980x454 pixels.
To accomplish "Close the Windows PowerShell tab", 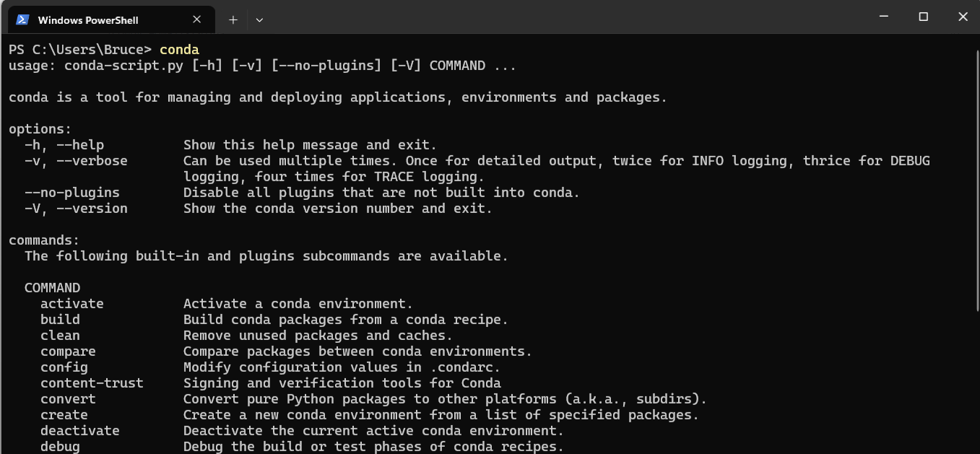I will tap(197, 20).
